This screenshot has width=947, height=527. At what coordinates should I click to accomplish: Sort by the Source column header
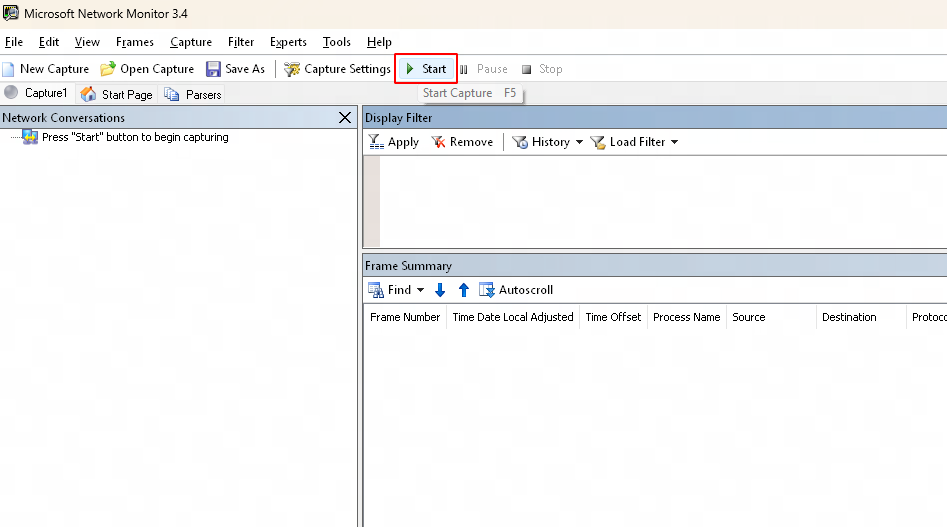click(771, 318)
